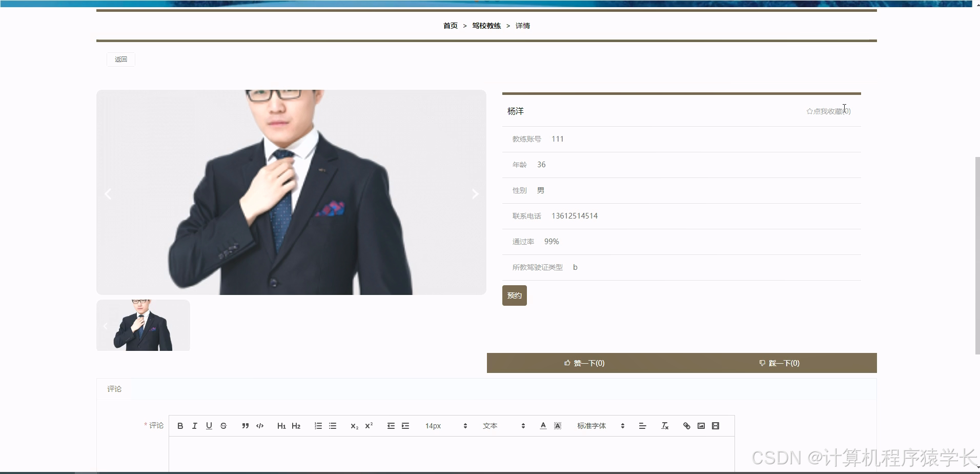
Task: Go to 首页 in the breadcrumb
Action: [450, 25]
